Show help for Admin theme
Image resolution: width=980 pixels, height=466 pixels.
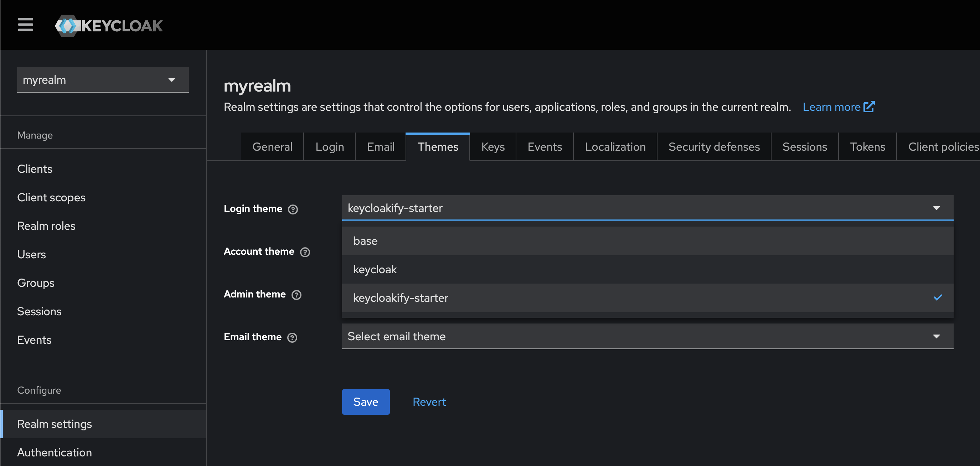click(x=296, y=295)
